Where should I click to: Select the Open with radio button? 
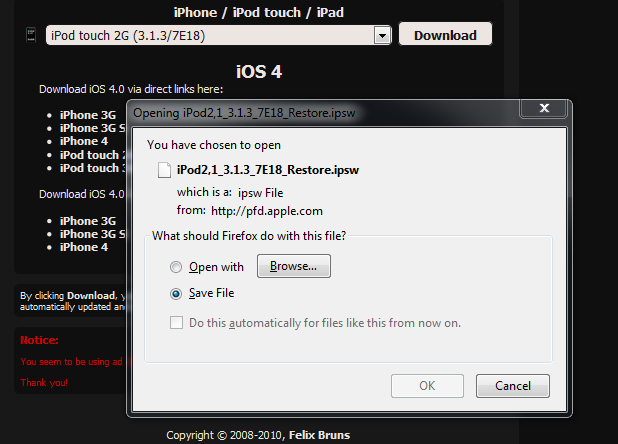[x=176, y=267]
